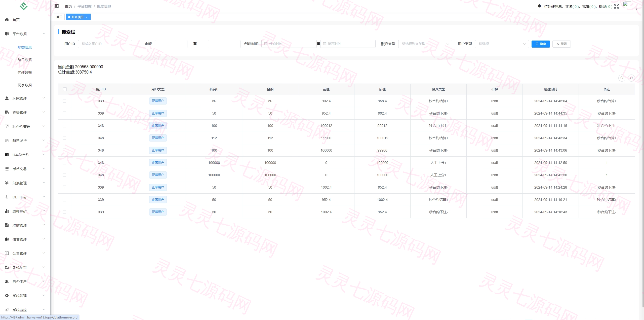
Task: Click the 玩家管理 user icon
Action: tap(7, 98)
